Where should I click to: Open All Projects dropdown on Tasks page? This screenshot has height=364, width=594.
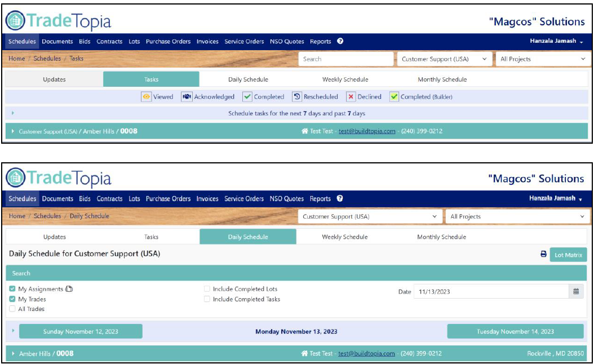click(543, 59)
